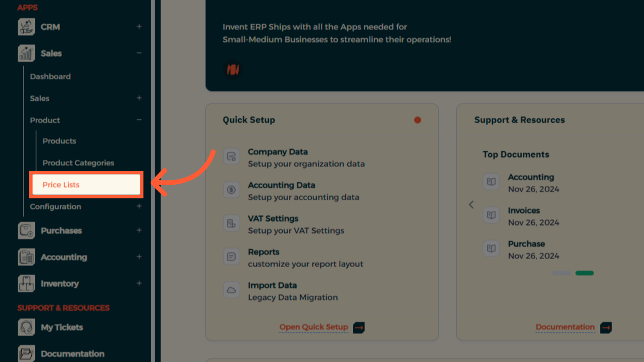Collapse the Sales app section
The image size is (644, 362).
[x=139, y=53]
